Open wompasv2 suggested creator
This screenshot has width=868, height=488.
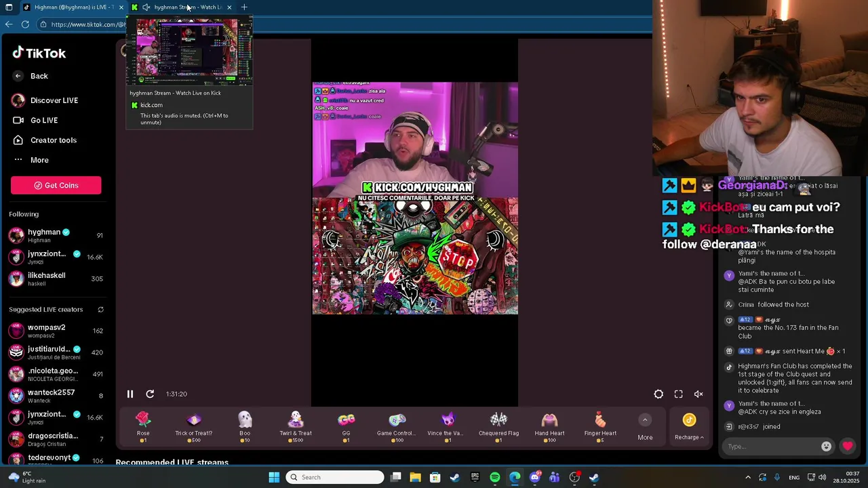56,331
